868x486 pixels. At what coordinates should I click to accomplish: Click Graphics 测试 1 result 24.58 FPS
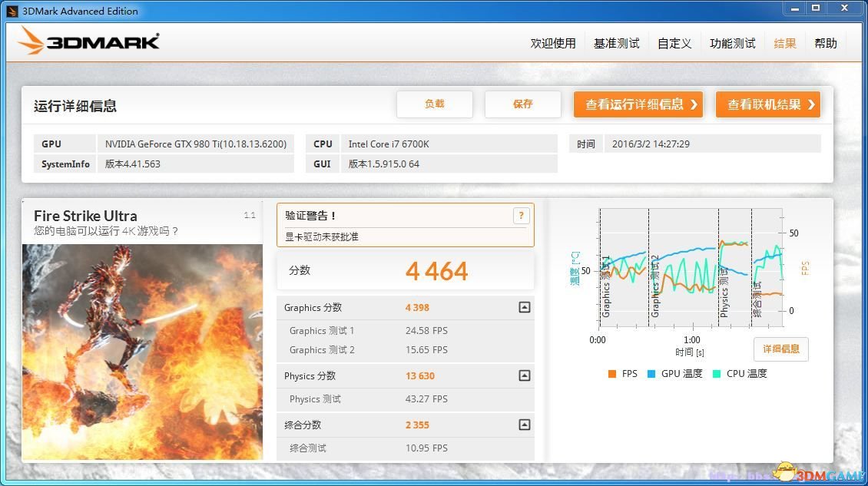426,330
